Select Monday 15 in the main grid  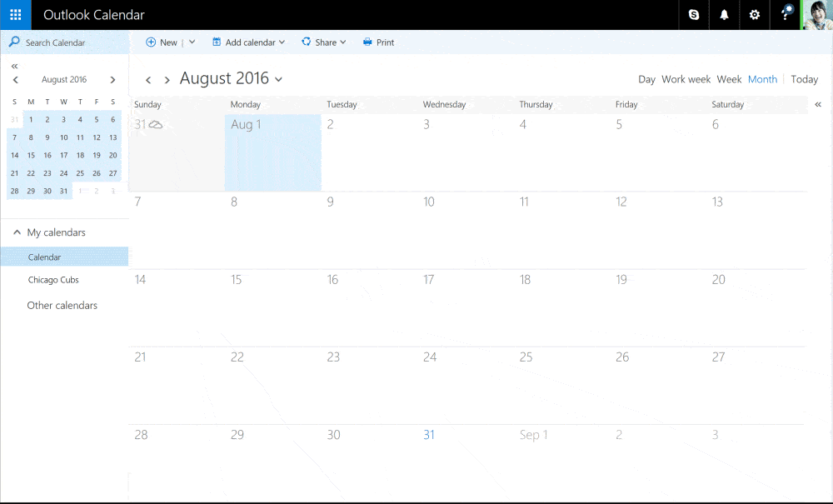pyautogui.click(x=273, y=307)
